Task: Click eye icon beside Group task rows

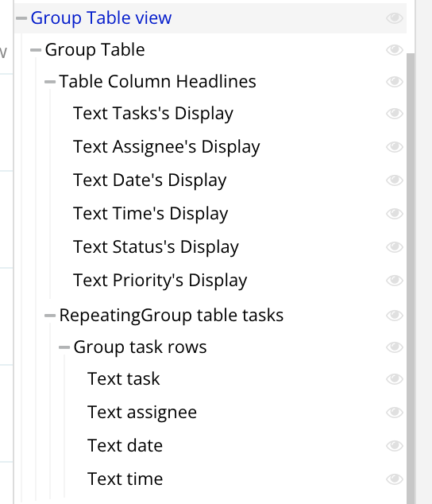Action: point(395,347)
